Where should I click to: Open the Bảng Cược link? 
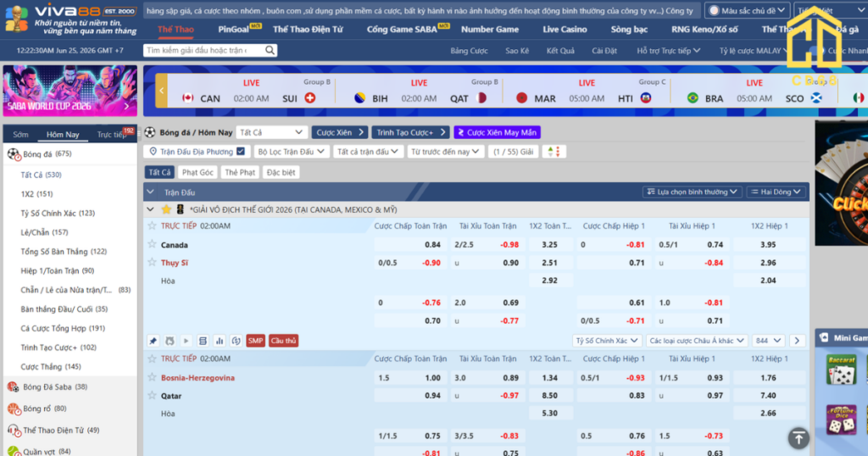tap(469, 50)
